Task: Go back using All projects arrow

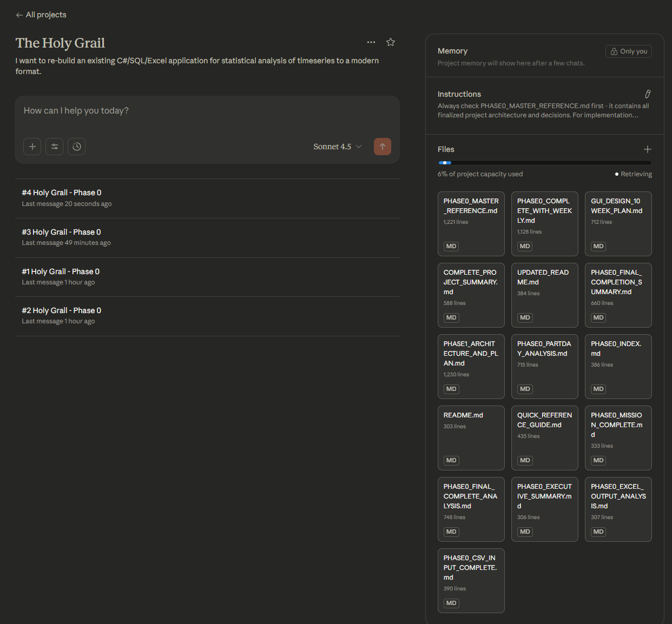Action: click(41, 15)
